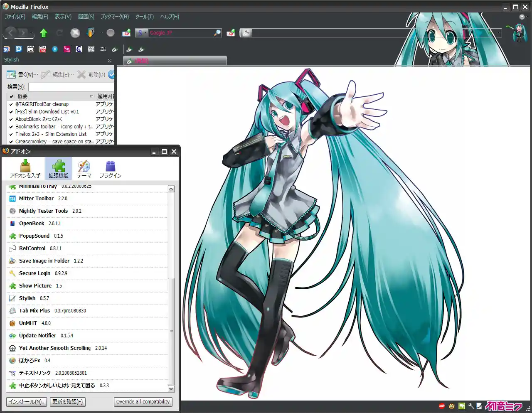Click the Stylish write new style icon
This screenshot has height=413, width=532.
tap(11, 75)
